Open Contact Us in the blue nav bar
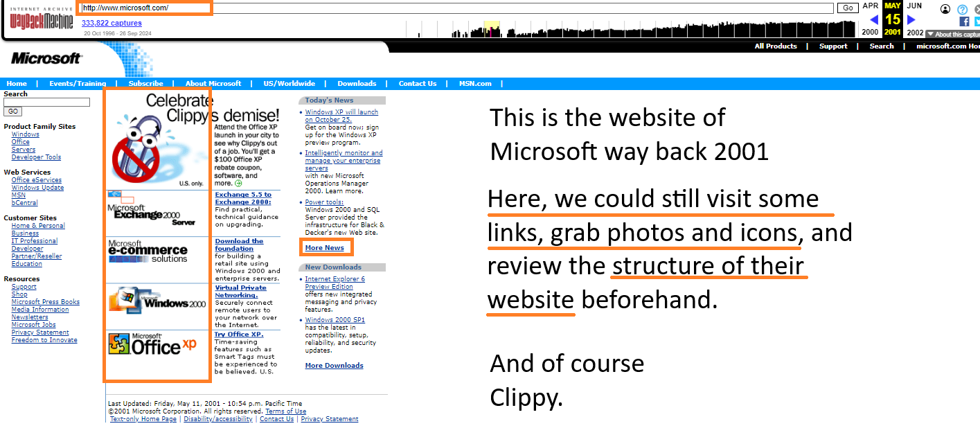The image size is (980, 444). 418,84
